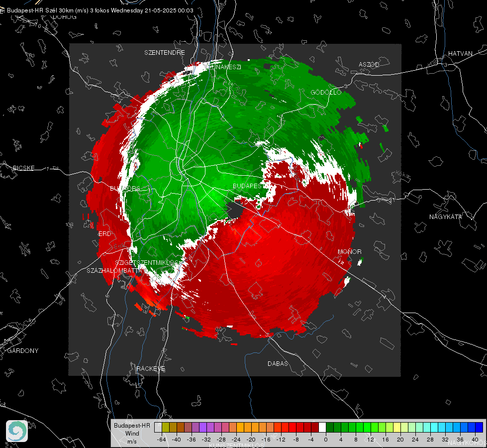This screenshot has width=487, height=448.
Task: Click the NAGYKÁTA city label
Action: pyautogui.click(x=446, y=217)
